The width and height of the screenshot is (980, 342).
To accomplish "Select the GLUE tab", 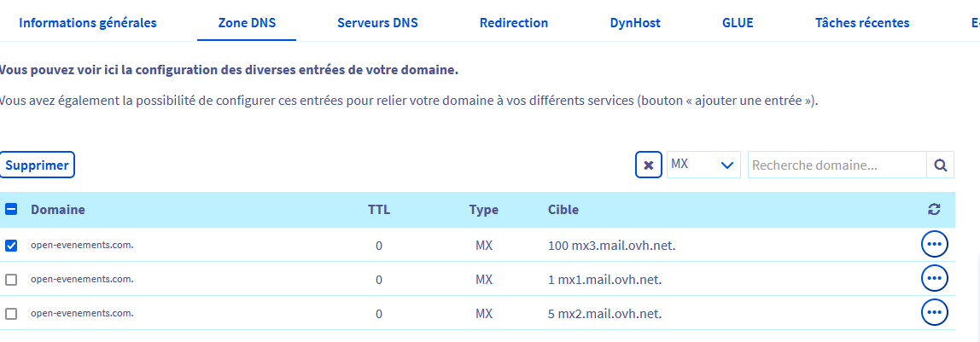I will click(x=738, y=23).
